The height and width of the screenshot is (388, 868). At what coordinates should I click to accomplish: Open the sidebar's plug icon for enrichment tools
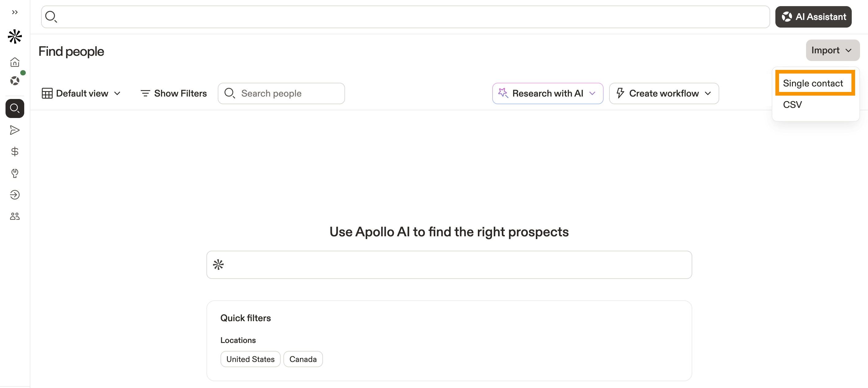pos(14,173)
